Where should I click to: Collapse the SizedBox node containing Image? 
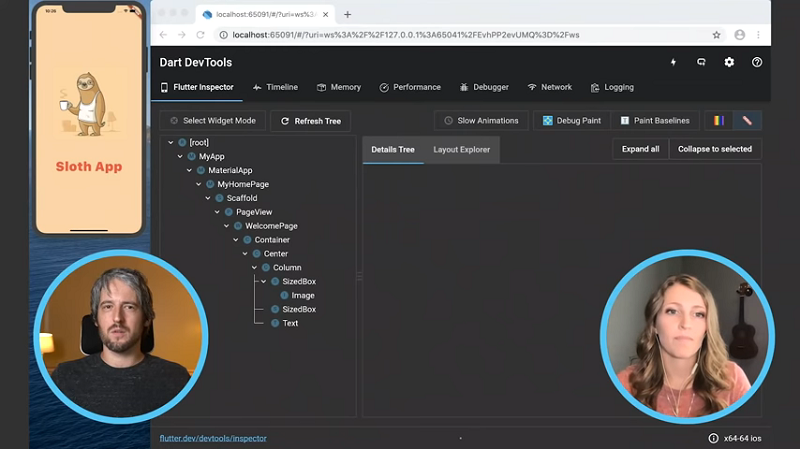pos(264,281)
